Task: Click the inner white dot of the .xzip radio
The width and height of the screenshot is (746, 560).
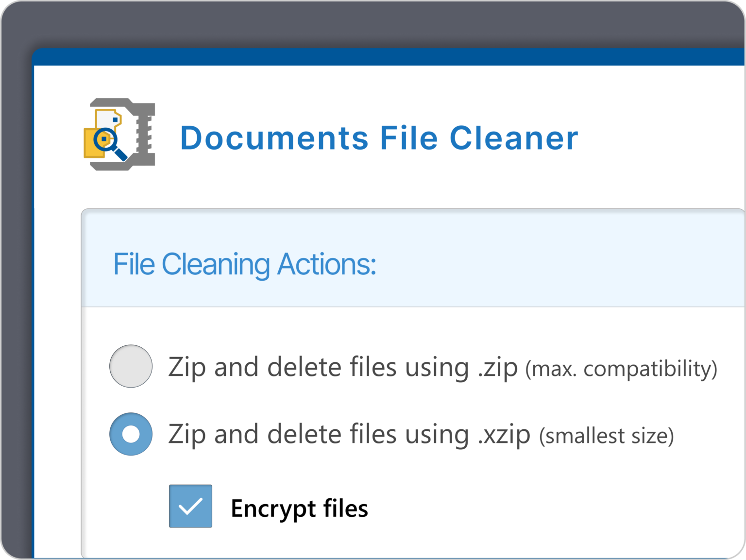Action: [x=131, y=434]
